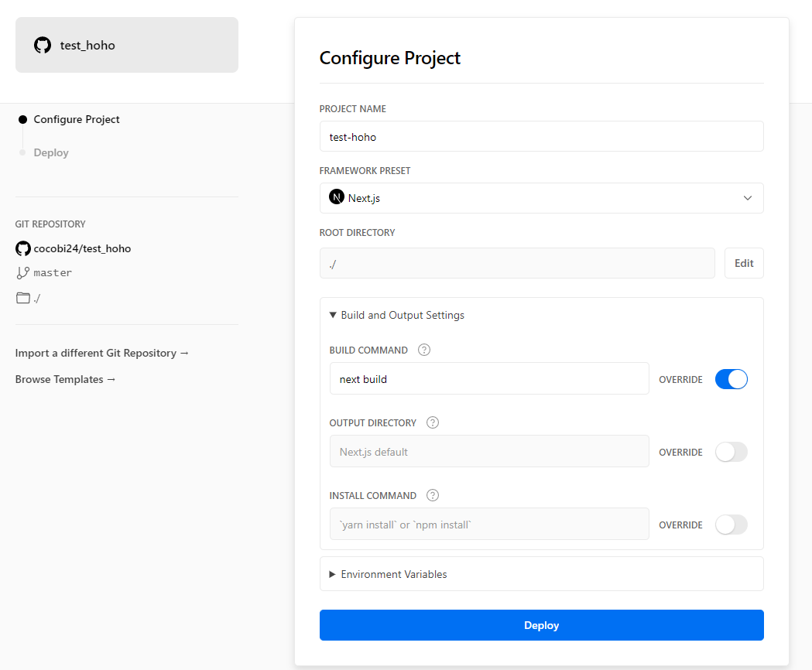The width and height of the screenshot is (812, 670).
Task: Click the git branch icon beside master
Action: click(x=22, y=273)
